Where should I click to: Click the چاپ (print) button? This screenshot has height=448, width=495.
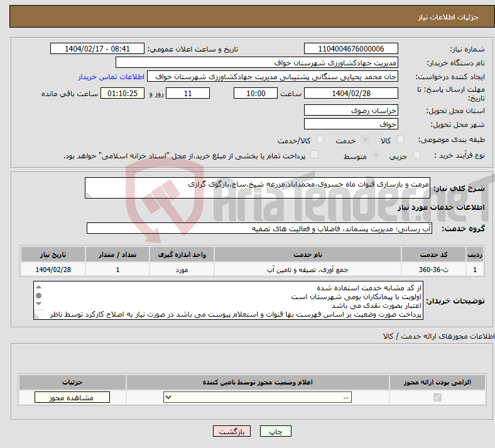click(275, 431)
